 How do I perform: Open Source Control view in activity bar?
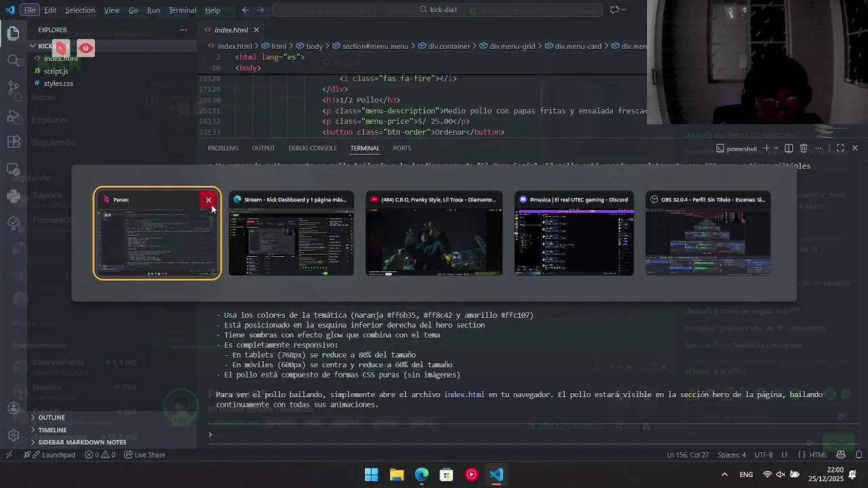13,87
